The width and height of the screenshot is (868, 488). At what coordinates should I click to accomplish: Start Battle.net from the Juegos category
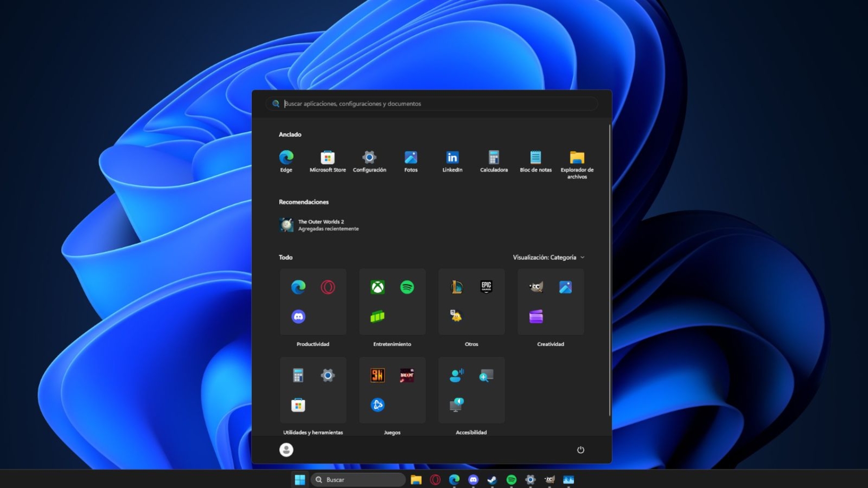click(x=377, y=405)
